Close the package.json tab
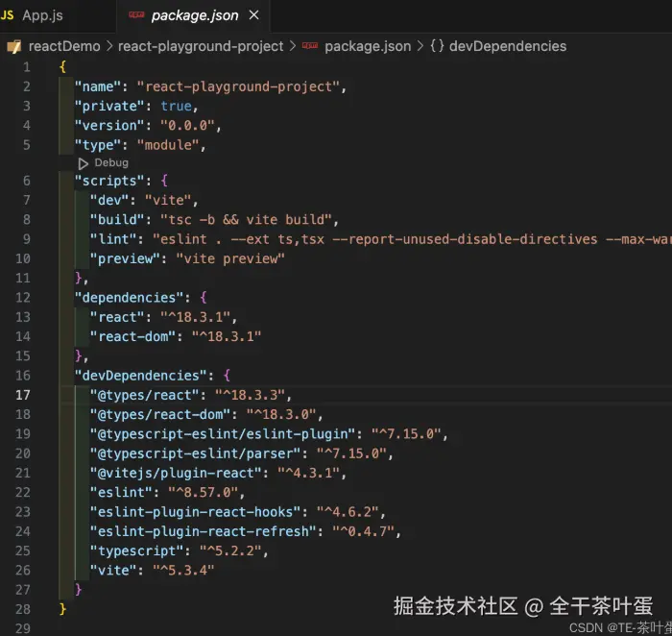 pyautogui.click(x=254, y=15)
